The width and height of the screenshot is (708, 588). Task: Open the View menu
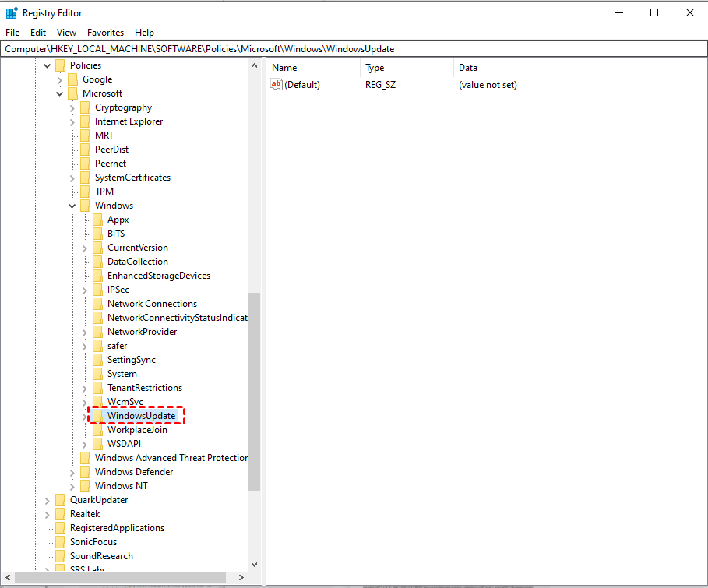tap(66, 33)
